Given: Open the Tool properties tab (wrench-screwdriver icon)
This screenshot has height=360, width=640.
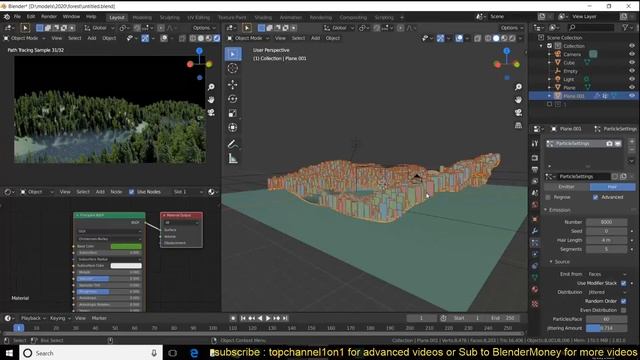Looking at the screenshot, I should coord(535,144).
